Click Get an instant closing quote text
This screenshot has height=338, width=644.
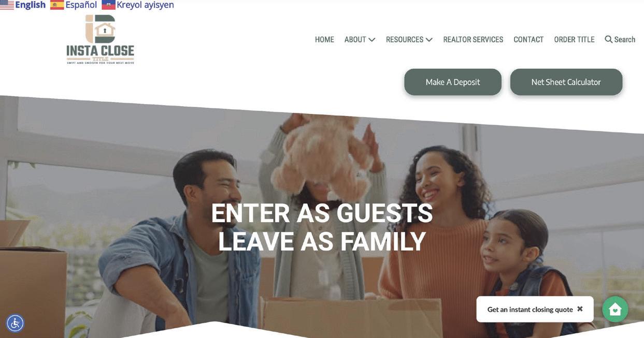coord(530,310)
